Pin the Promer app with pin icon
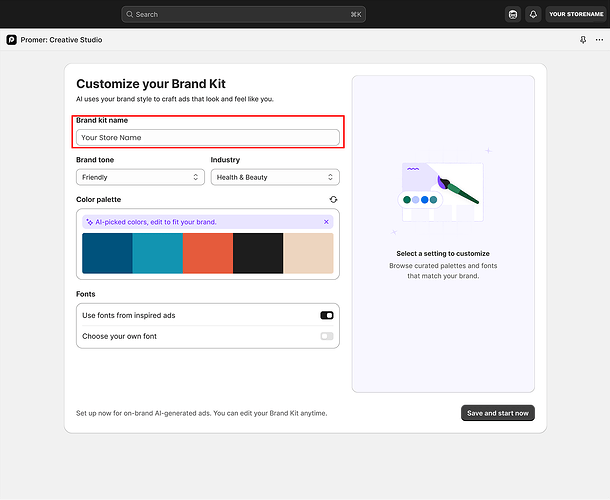The image size is (610, 500). [583, 40]
